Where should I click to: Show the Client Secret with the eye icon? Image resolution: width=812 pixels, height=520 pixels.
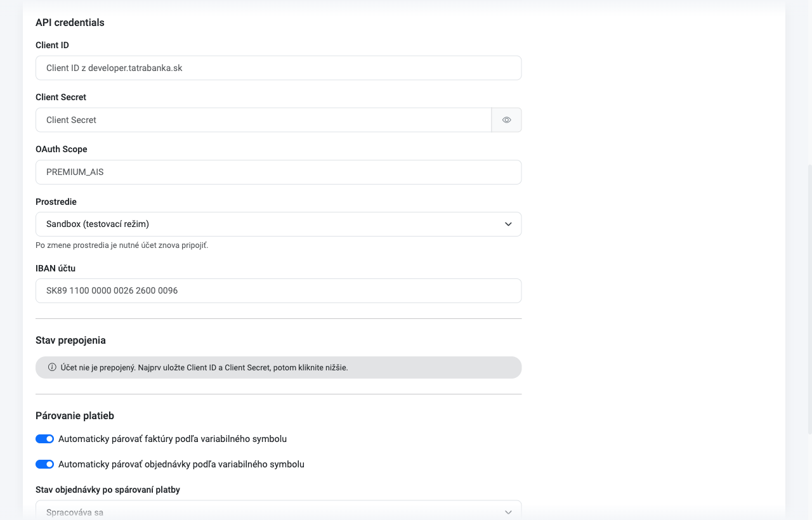[506, 120]
